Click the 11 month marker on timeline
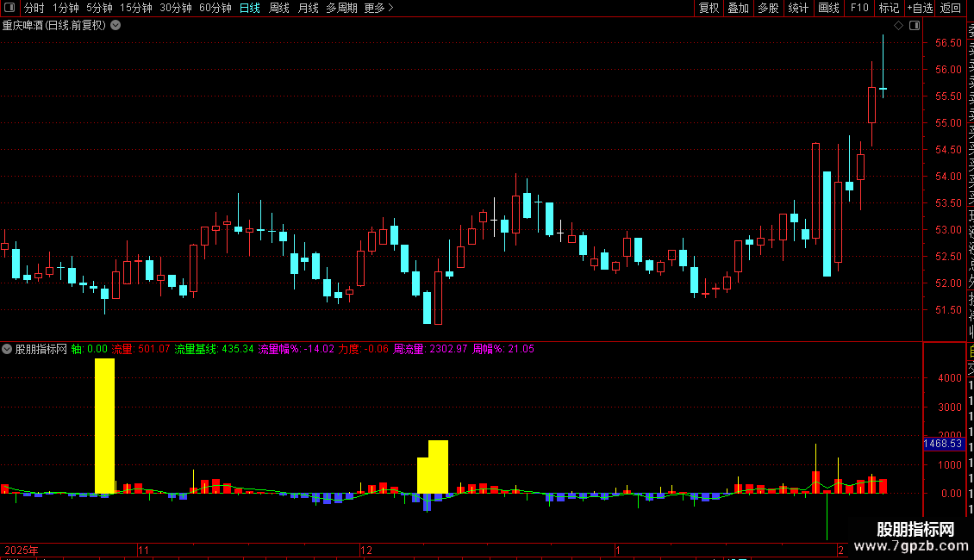 coord(143,550)
